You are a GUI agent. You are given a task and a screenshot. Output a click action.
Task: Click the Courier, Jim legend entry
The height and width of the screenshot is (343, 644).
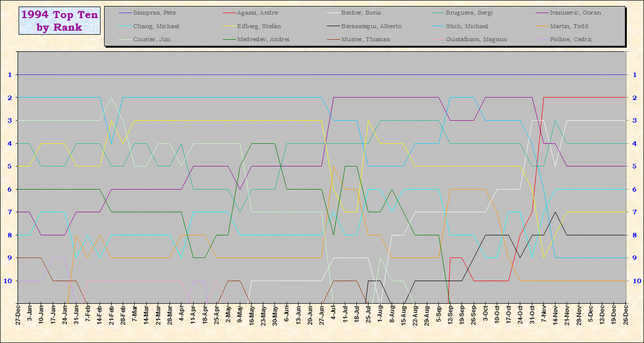(151, 39)
